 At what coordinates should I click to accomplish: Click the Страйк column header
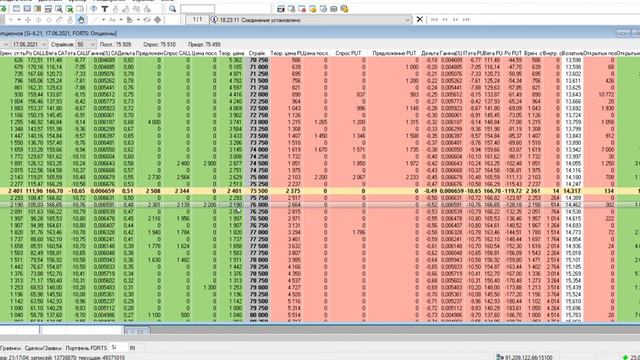coord(257,53)
